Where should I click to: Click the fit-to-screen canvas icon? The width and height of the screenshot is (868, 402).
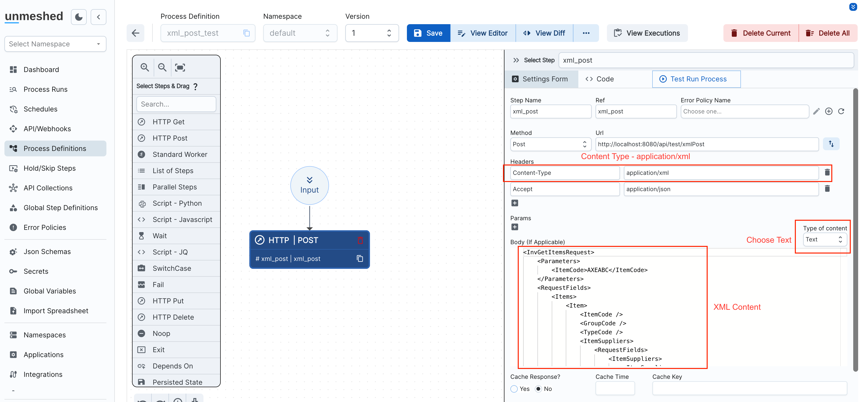(180, 67)
